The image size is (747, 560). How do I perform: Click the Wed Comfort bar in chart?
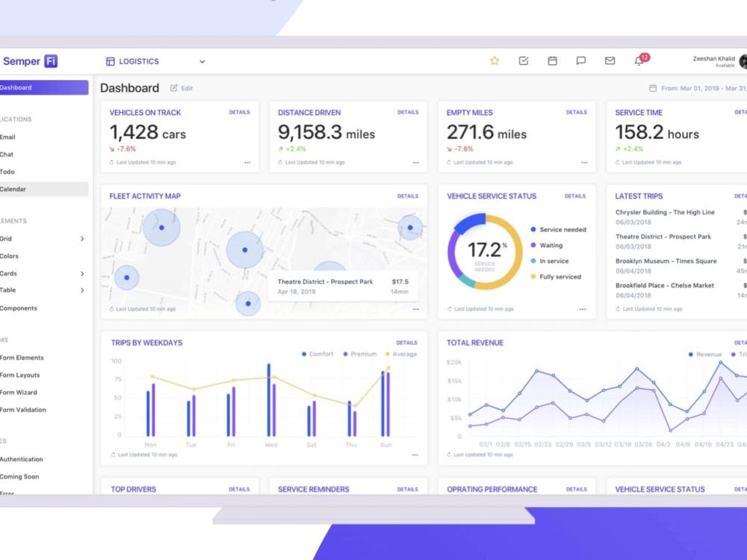click(269, 400)
